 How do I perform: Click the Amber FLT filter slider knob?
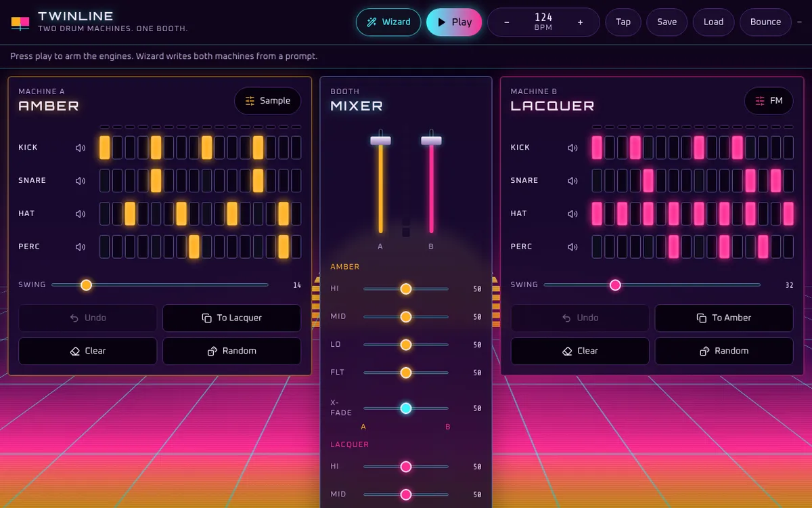click(406, 373)
